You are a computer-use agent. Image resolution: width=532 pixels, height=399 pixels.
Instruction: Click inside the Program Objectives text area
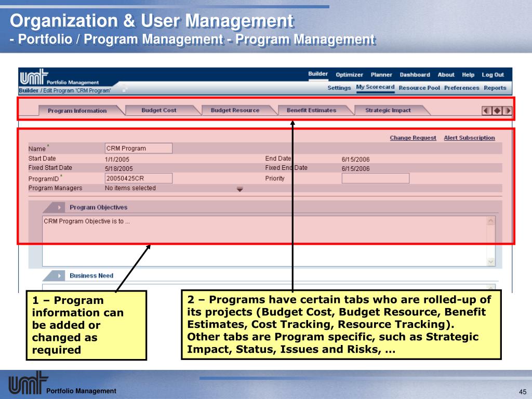(x=264, y=241)
